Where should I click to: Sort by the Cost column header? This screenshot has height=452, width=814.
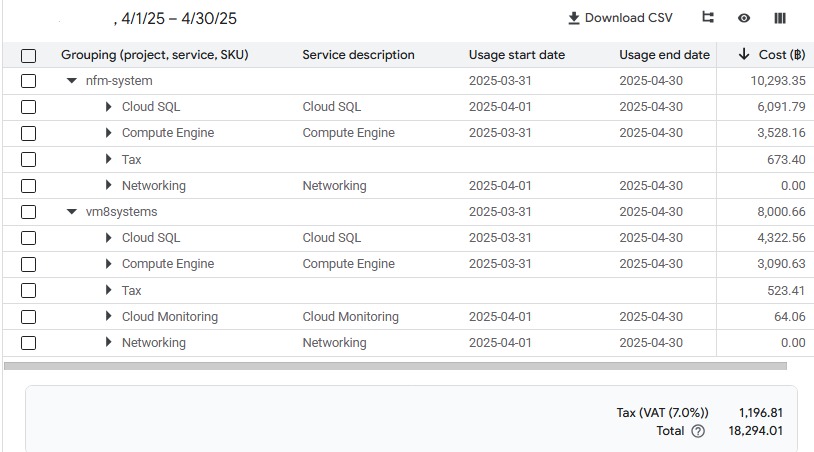tap(782, 55)
